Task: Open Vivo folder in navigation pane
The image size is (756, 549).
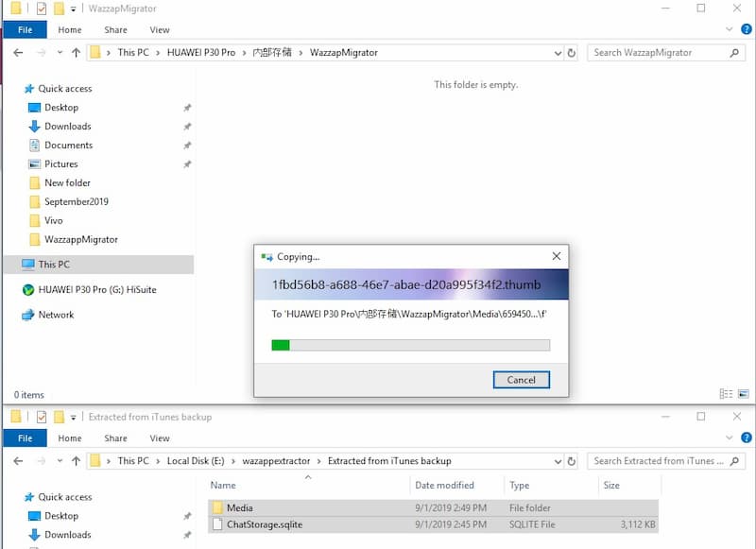Action: coord(54,220)
